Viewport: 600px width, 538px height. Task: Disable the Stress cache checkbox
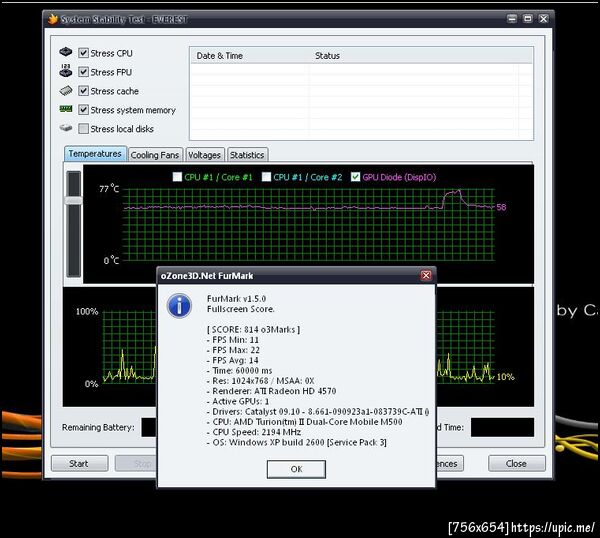pyautogui.click(x=83, y=91)
